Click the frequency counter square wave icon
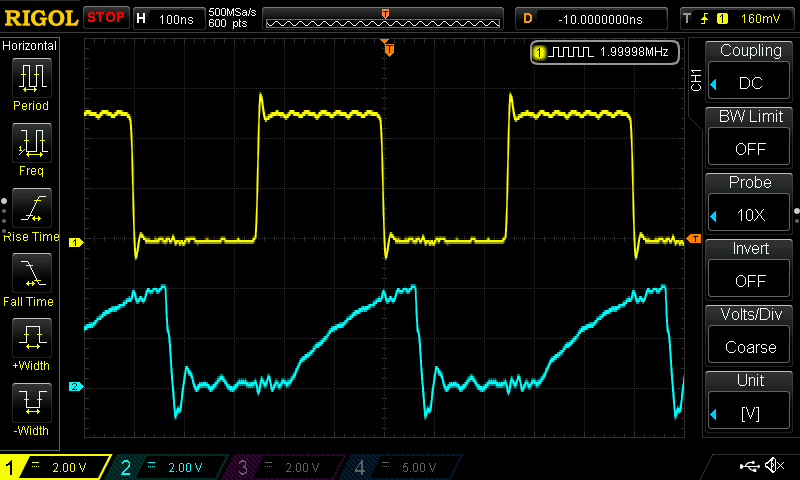 (572, 52)
